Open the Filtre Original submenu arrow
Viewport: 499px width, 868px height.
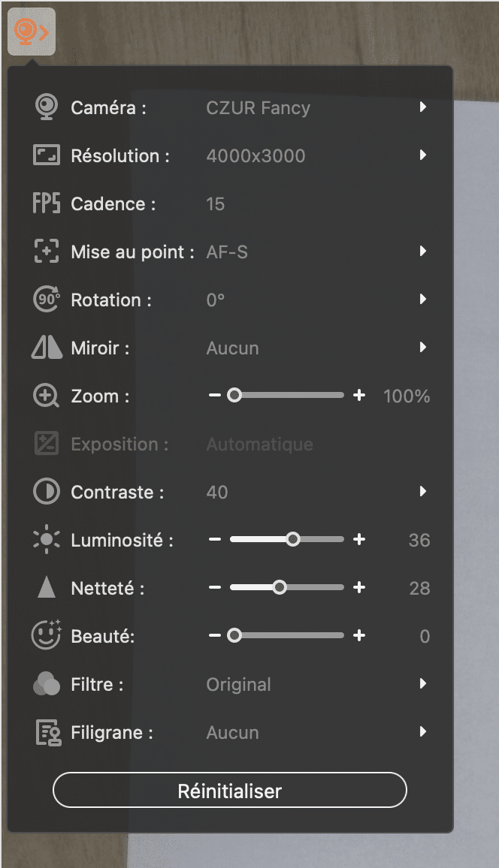(x=423, y=684)
